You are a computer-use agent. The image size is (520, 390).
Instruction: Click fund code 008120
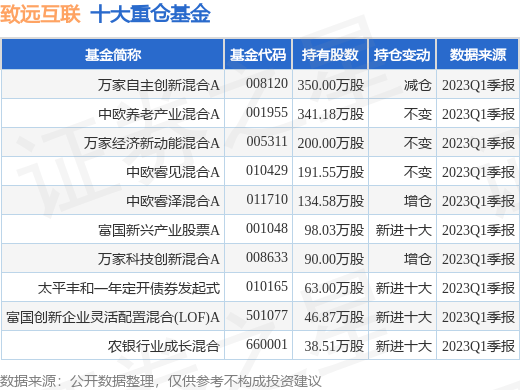[267, 84]
